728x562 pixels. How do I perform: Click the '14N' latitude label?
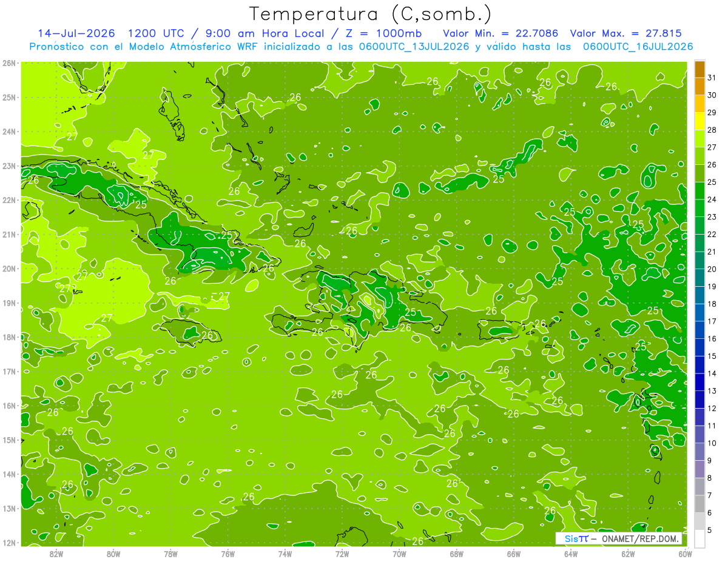[9, 474]
